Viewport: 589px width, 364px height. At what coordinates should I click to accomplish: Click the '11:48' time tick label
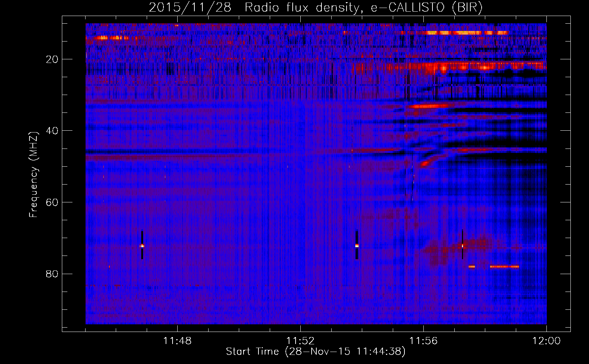point(177,341)
